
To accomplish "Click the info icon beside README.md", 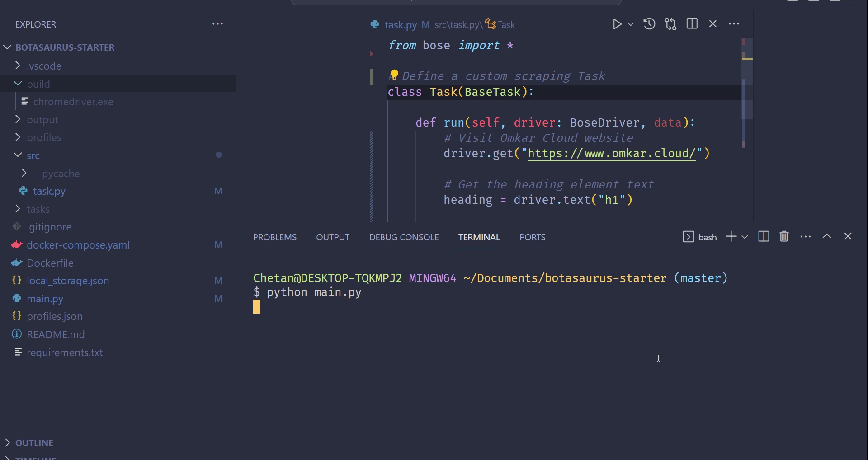I will pyautogui.click(x=17, y=334).
